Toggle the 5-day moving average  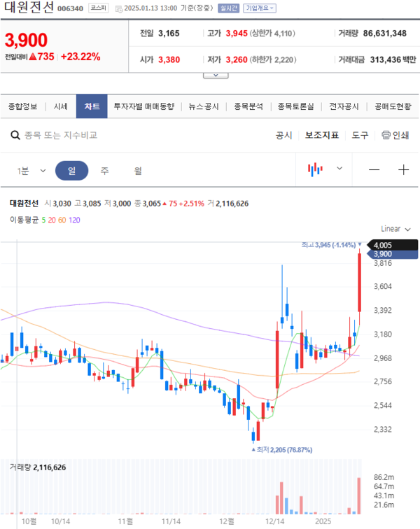pyautogui.click(x=43, y=220)
